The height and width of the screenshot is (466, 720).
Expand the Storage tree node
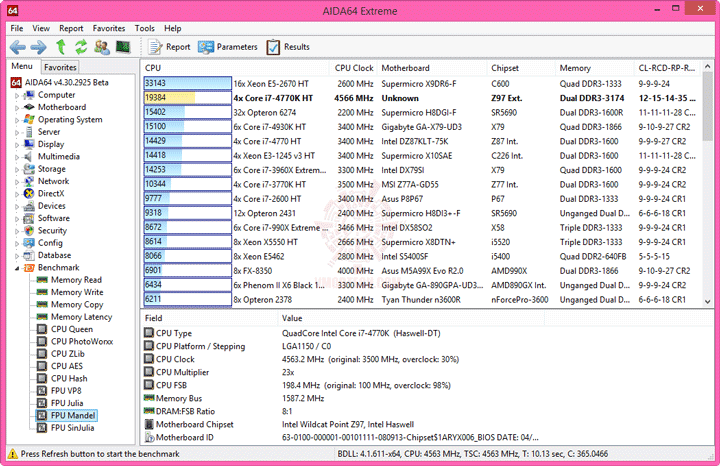[x=17, y=169]
